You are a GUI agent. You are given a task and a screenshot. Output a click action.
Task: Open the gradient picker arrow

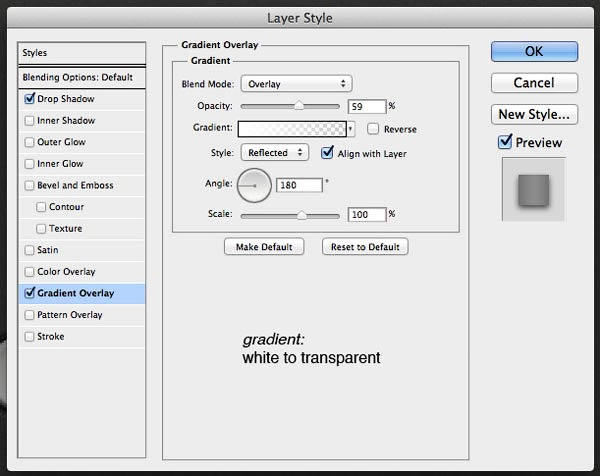click(351, 129)
